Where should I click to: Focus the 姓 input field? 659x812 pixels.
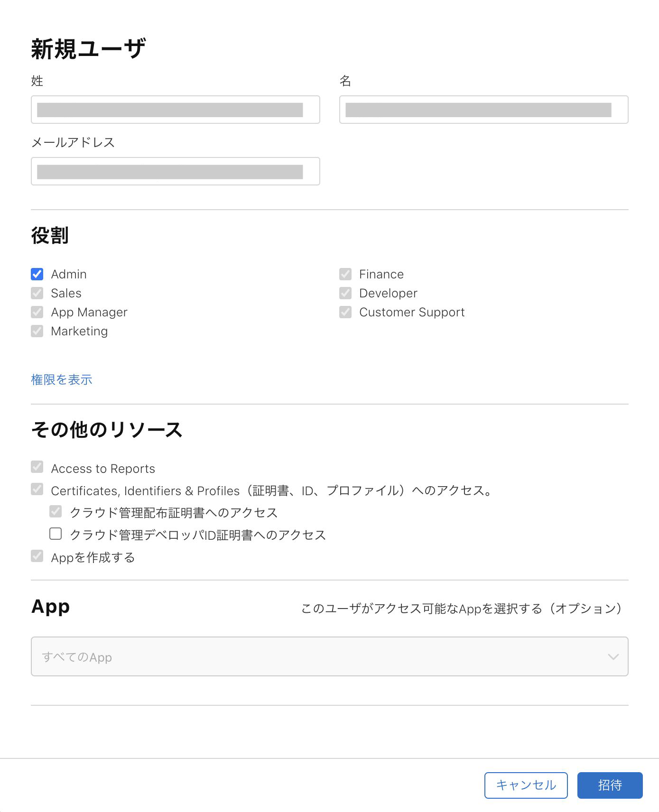[x=176, y=110]
